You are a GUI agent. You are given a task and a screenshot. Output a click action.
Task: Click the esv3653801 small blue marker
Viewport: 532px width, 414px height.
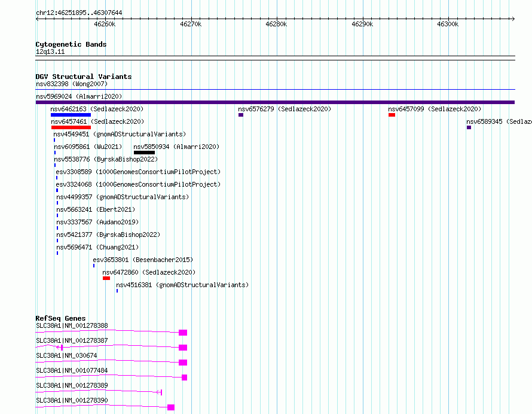[x=94, y=266]
